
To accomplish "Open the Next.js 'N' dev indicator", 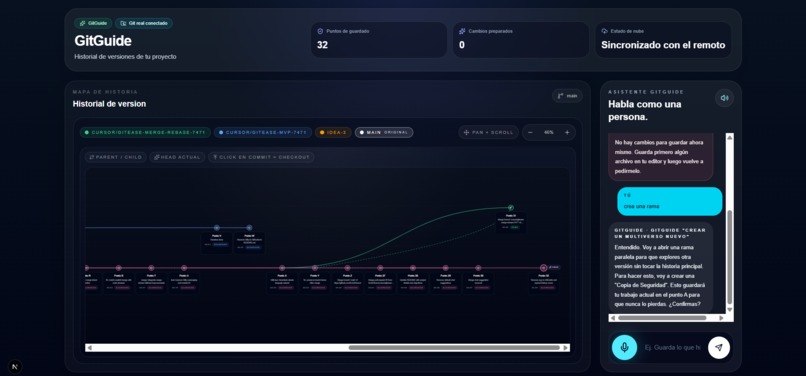I will [x=15, y=367].
